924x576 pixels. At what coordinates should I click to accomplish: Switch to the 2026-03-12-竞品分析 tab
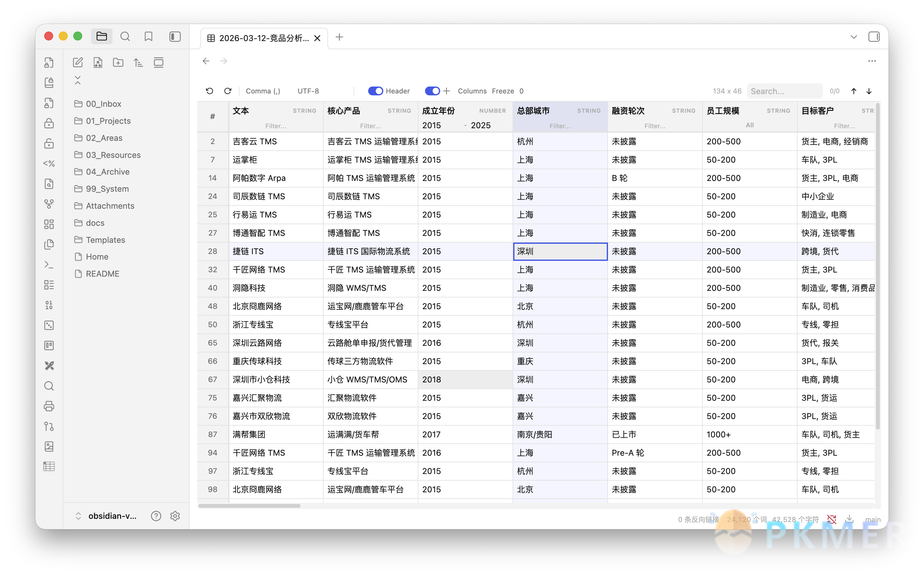click(x=264, y=38)
